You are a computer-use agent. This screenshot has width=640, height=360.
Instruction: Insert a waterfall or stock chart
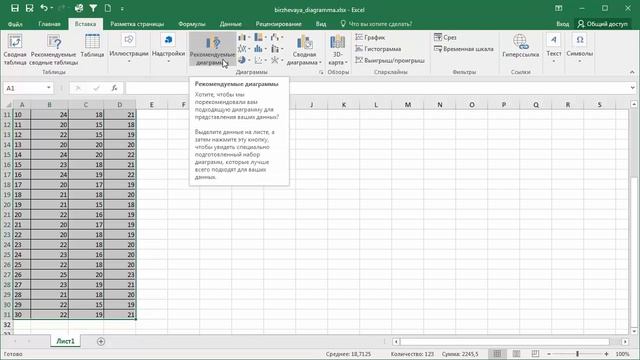point(276,38)
